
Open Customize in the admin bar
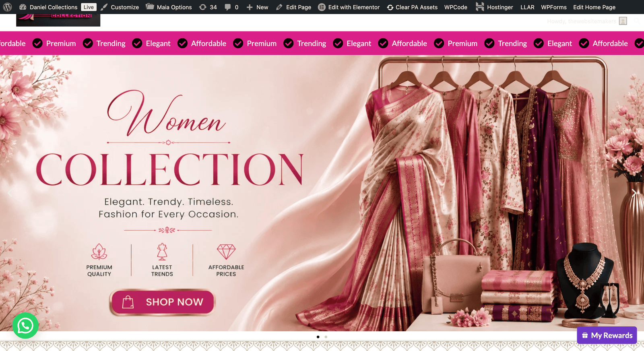pyautogui.click(x=120, y=7)
